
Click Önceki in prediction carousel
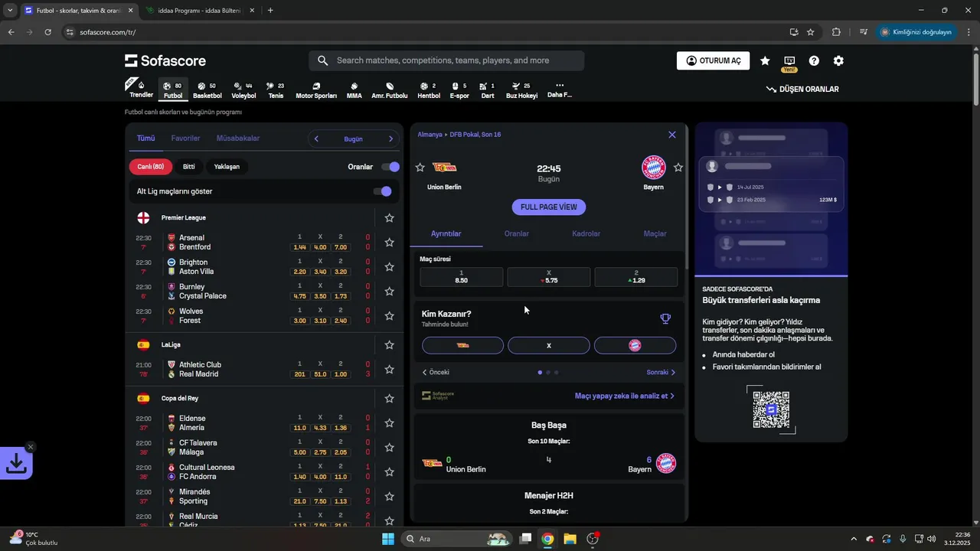coord(436,373)
